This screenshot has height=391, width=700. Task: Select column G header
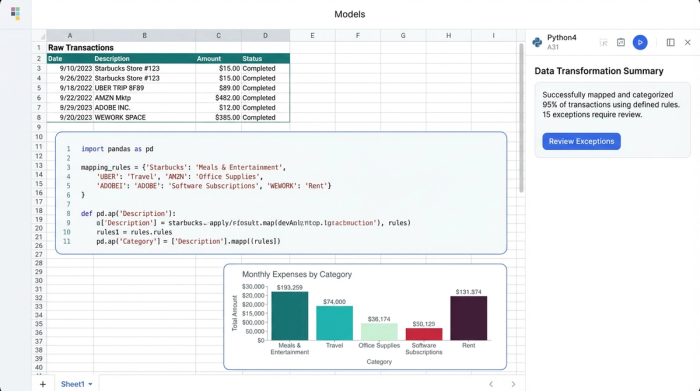pyautogui.click(x=403, y=35)
